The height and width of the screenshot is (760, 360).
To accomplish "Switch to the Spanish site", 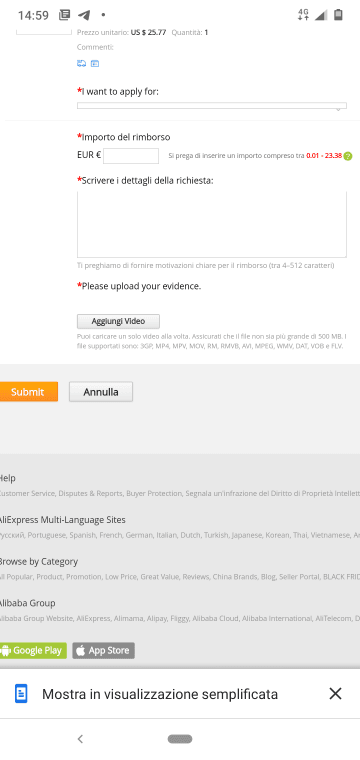I will coord(83,535).
